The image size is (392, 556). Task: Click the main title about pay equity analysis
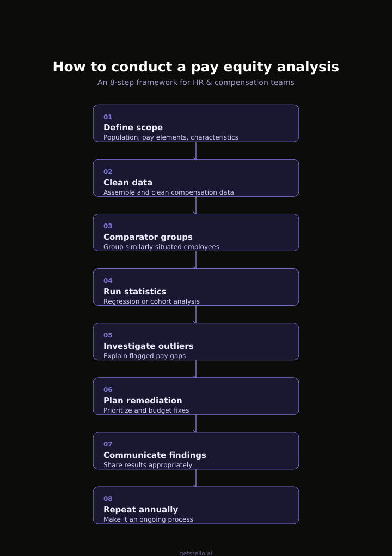point(196,67)
